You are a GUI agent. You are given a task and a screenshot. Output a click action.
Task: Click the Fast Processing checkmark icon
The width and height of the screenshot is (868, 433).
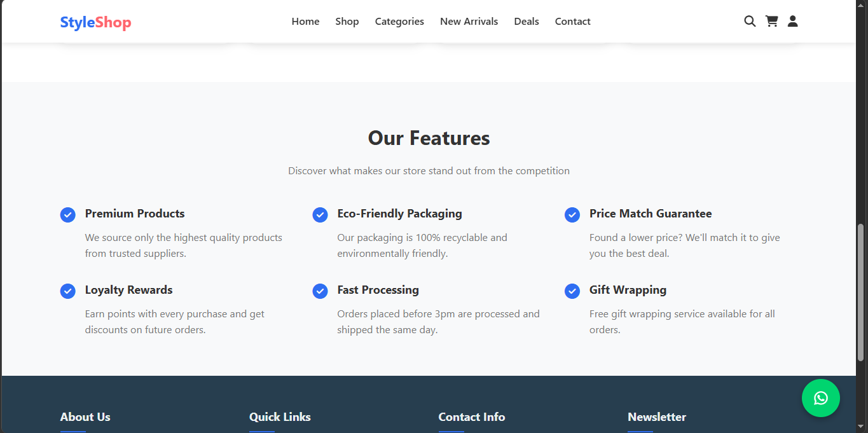(320, 291)
